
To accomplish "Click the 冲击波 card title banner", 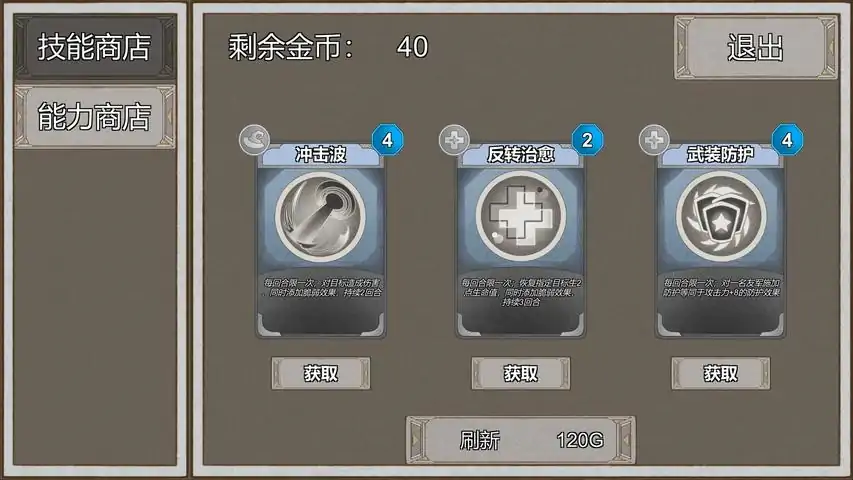I will (x=320, y=155).
